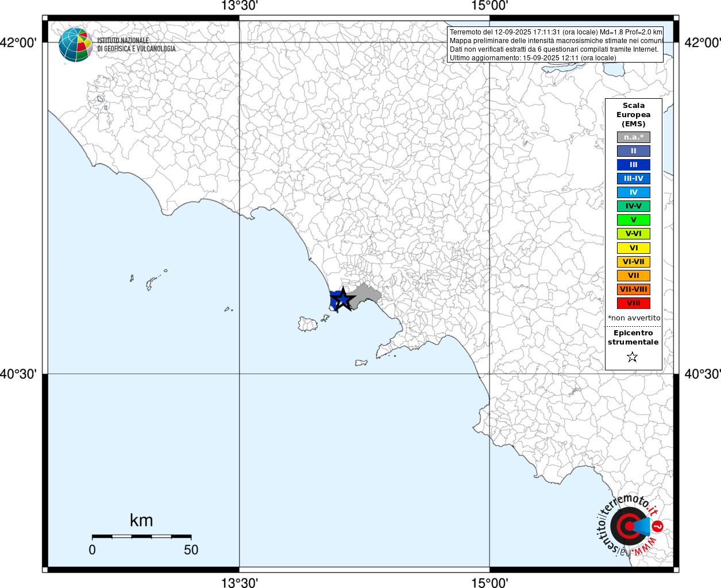Select the yellow VI legend swatch
This screenshot has width=721, height=588.
coord(634,248)
